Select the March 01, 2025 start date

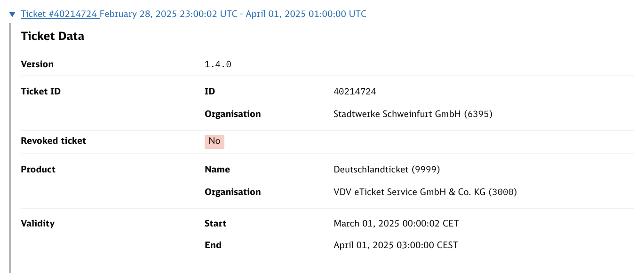[396, 223]
